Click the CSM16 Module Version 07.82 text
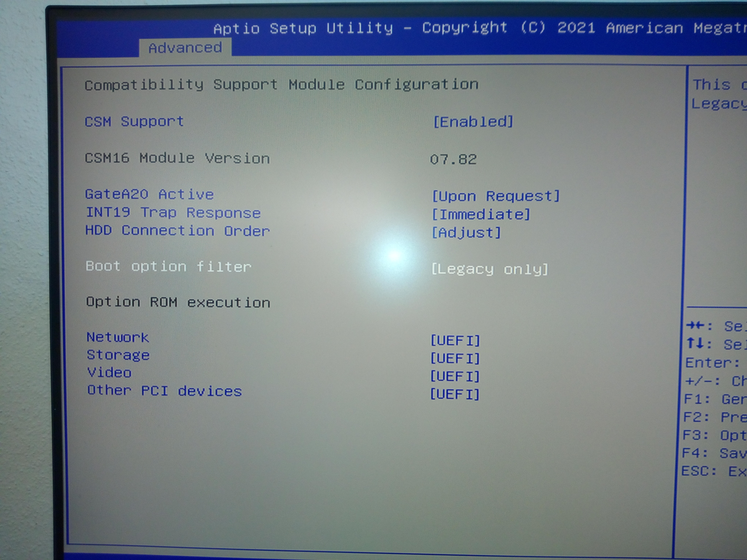The height and width of the screenshot is (560, 747). 453,159
